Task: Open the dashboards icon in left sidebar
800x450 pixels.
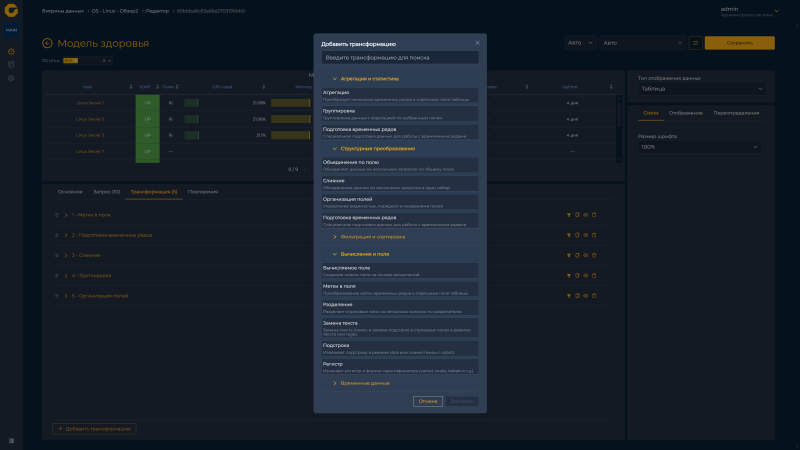Action: click(11, 52)
